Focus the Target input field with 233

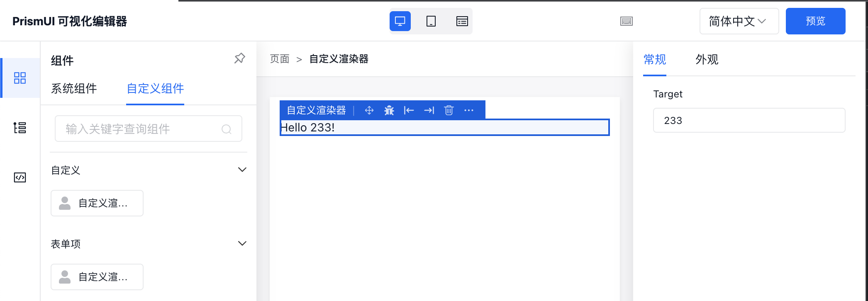point(749,121)
